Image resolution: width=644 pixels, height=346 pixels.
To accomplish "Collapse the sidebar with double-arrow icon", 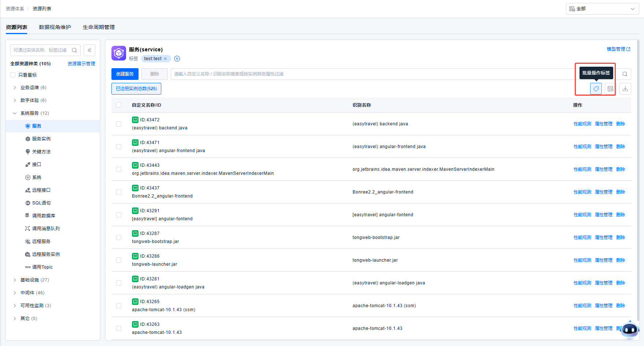I will point(89,50).
